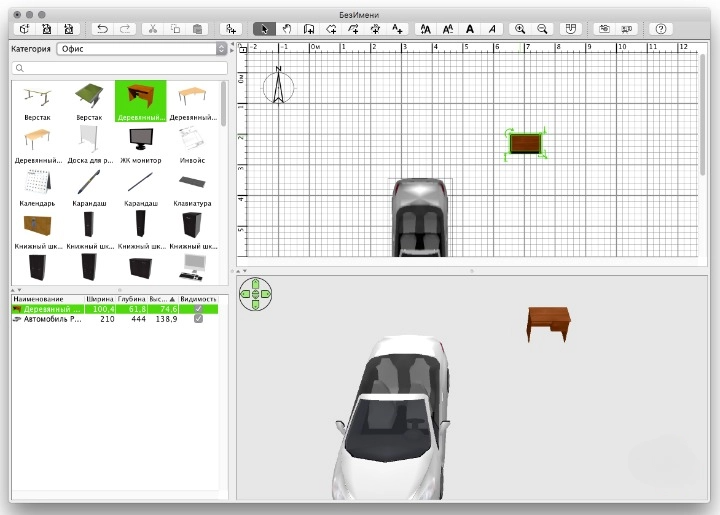Collapse the furniture list panel using the divider arrows
The width and height of the screenshot is (720, 515).
(17, 288)
